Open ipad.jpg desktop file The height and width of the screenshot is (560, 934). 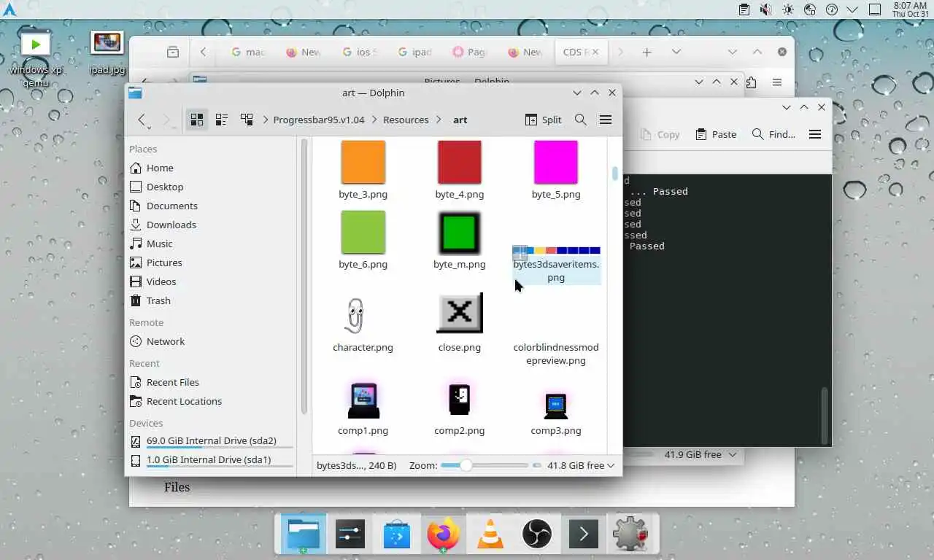107,52
